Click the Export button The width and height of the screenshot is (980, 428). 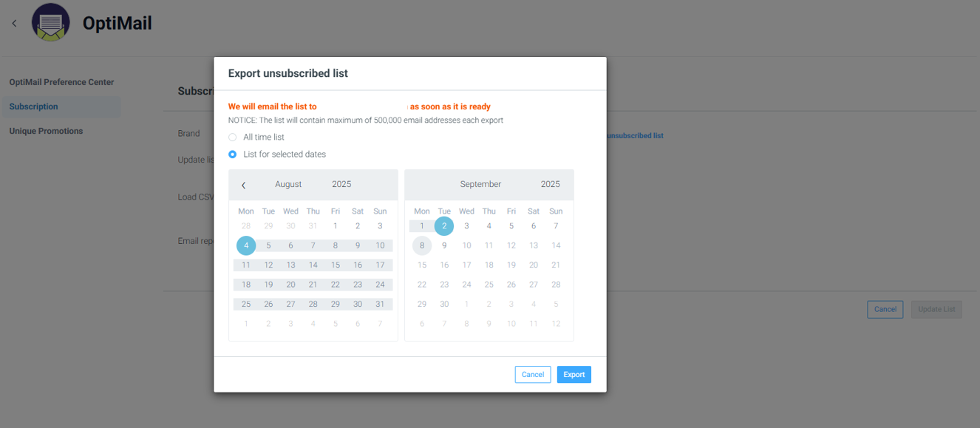pyautogui.click(x=574, y=375)
